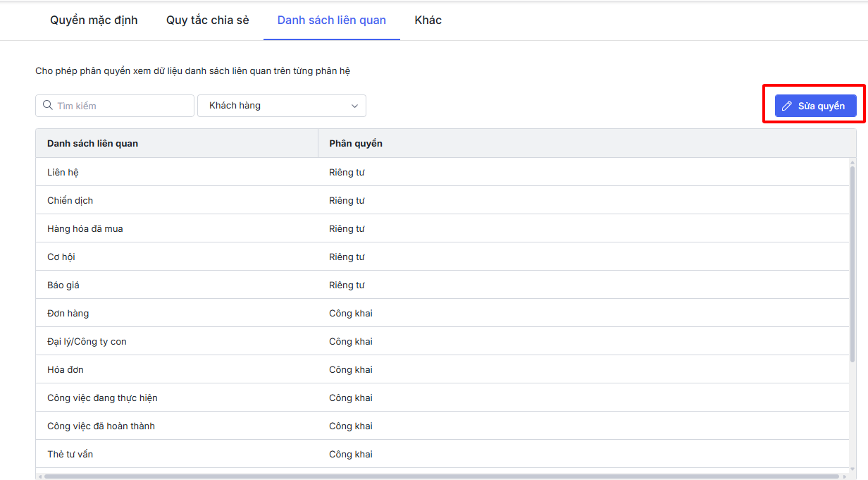
Task: Click the Danh sách liên quan column header
Action: (x=92, y=144)
